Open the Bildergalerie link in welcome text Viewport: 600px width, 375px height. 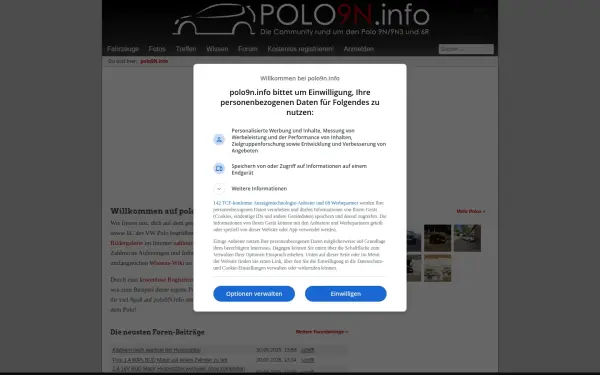coord(127,243)
